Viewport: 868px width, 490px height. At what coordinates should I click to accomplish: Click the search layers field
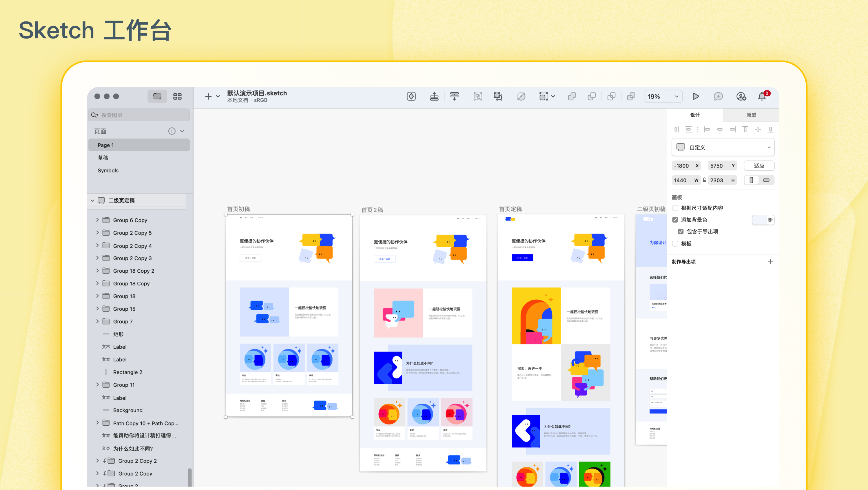point(139,115)
